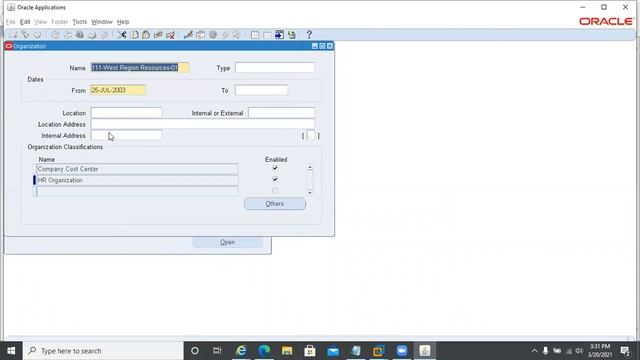Click the Open button in background window
This screenshot has height=360, width=640.
227,242
